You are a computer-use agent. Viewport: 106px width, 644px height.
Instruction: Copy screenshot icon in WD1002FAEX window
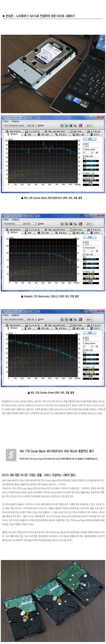(66, 125)
